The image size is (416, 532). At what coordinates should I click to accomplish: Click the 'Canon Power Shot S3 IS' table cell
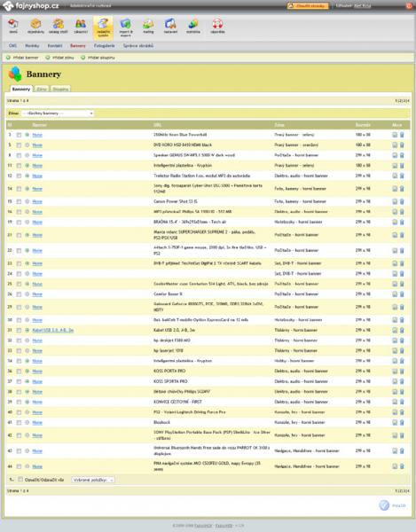pyautogui.click(x=176, y=201)
